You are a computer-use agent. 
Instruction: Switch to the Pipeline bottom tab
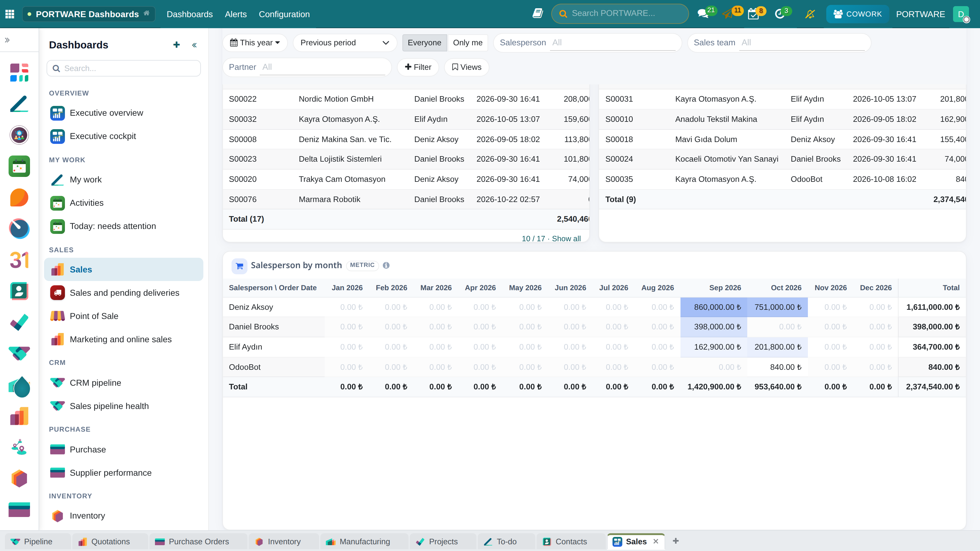coord(38,542)
